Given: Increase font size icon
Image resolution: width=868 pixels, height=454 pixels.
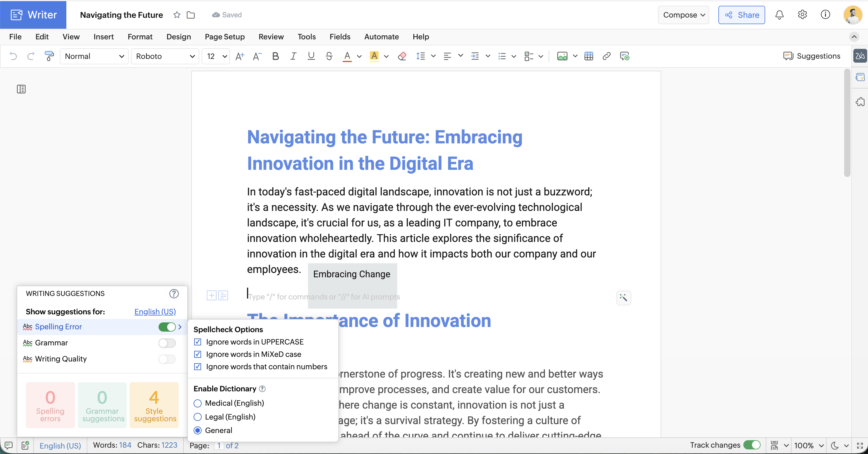Looking at the screenshot, I should point(240,56).
